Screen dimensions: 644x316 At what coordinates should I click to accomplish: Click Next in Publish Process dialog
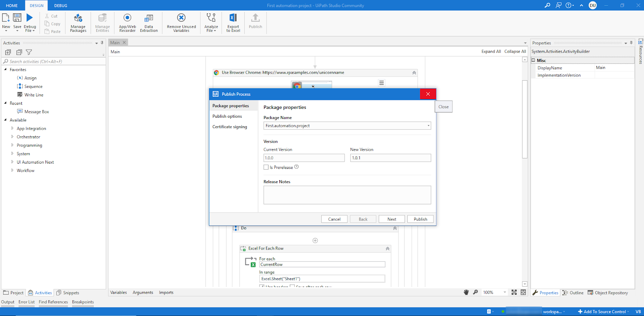[x=392, y=219]
